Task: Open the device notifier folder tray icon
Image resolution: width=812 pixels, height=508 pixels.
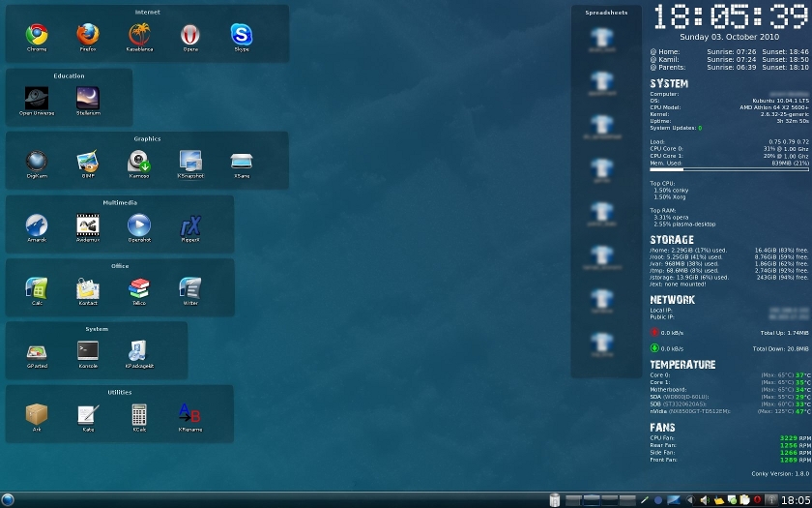Action: coord(718,500)
